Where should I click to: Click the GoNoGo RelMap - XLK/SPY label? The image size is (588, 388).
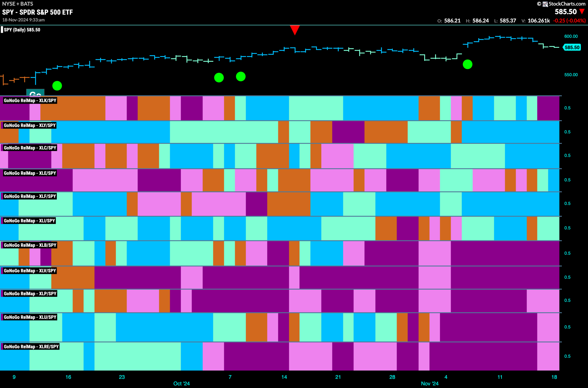tap(30, 100)
